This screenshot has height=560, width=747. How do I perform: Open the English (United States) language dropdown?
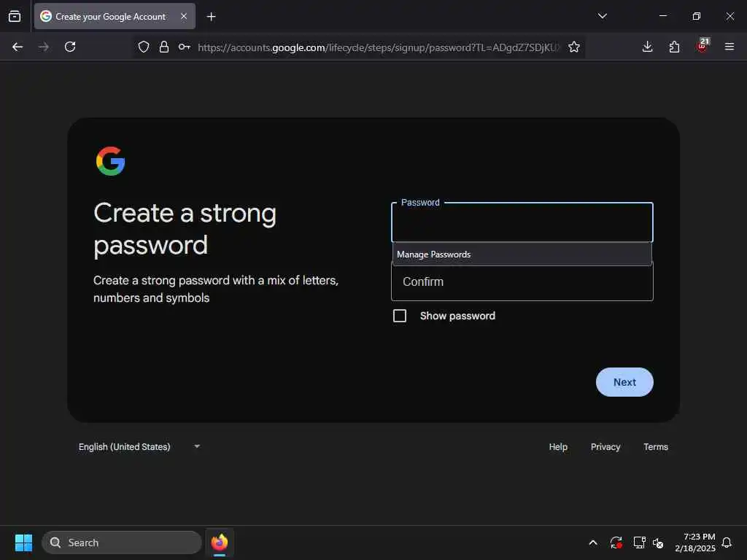[139, 447]
